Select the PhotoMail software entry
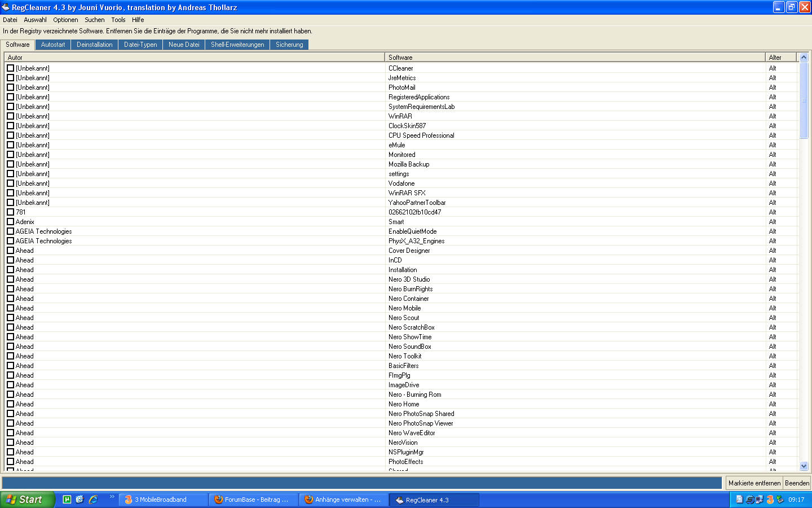The height and width of the screenshot is (508, 812). coord(402,87)
